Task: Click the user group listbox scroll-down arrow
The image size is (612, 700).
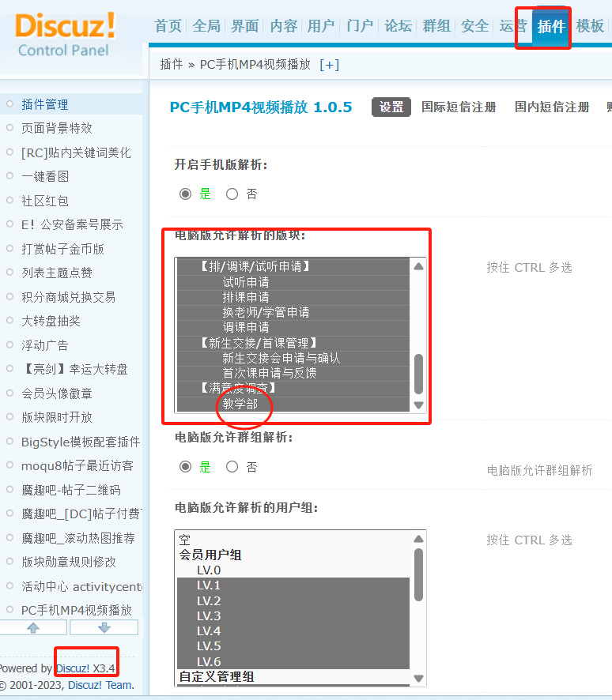Action: pyautogui.click(x=418, y=678)
